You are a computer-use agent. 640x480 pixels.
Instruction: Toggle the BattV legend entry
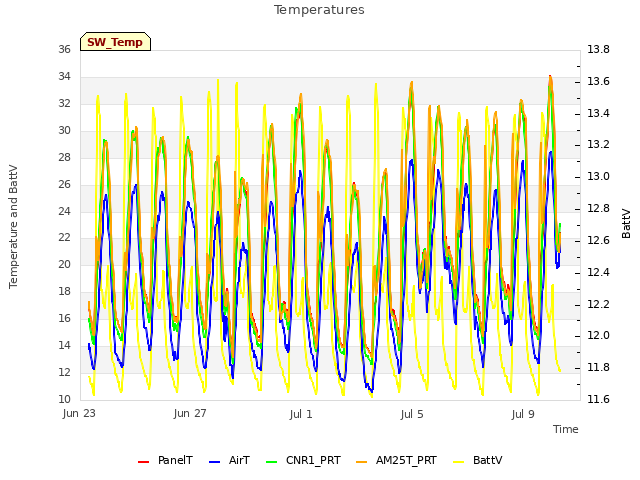(478, 460)
